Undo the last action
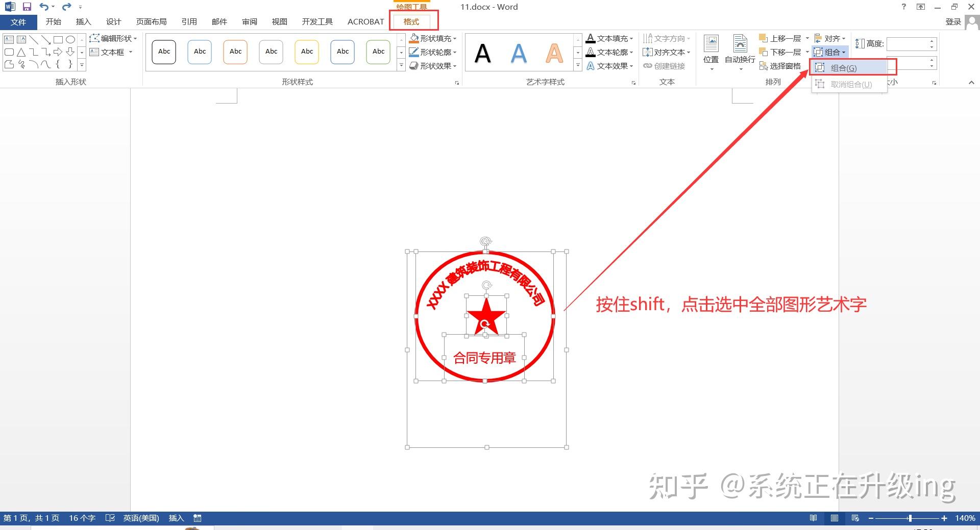The height and width of the screenshot is (530, 980). [x=44, y=7]
